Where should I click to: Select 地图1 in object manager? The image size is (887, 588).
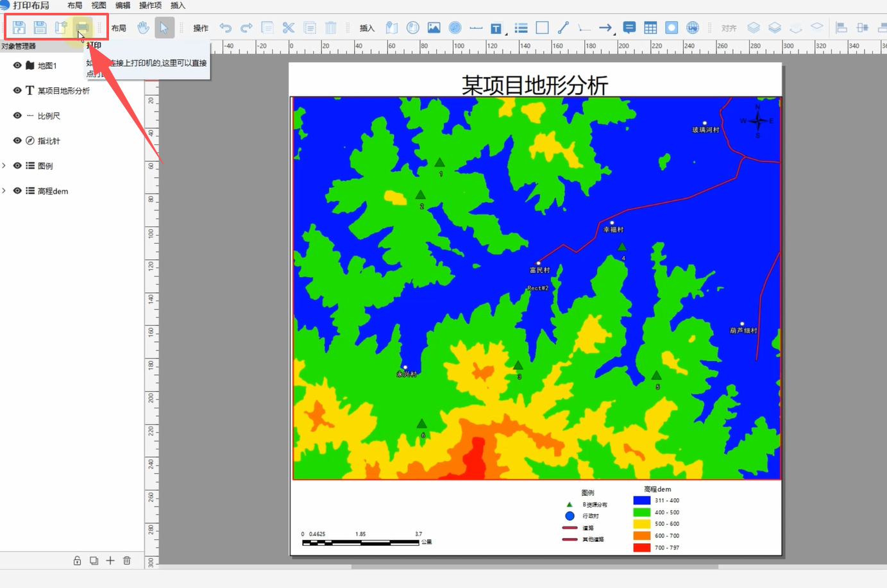coord(47,65)
